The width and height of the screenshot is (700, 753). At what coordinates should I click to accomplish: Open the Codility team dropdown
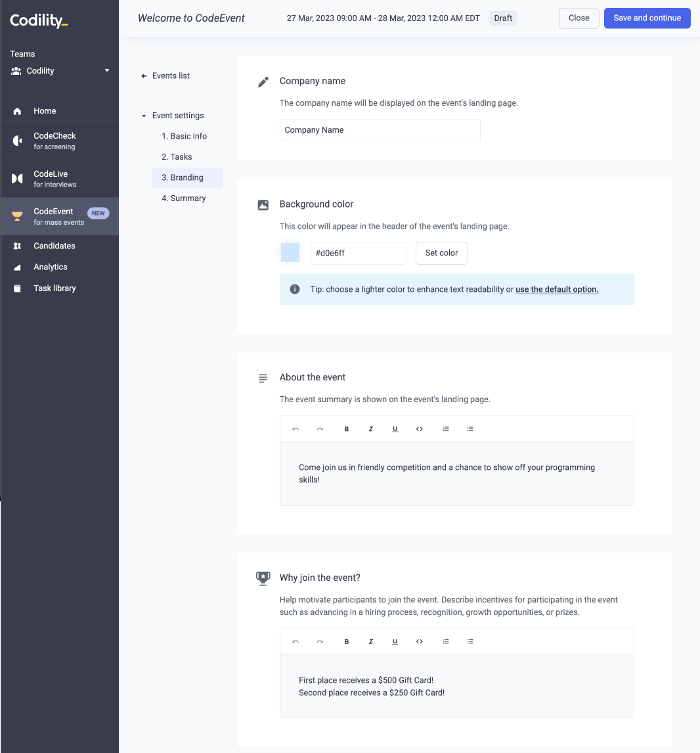(60, 70)
